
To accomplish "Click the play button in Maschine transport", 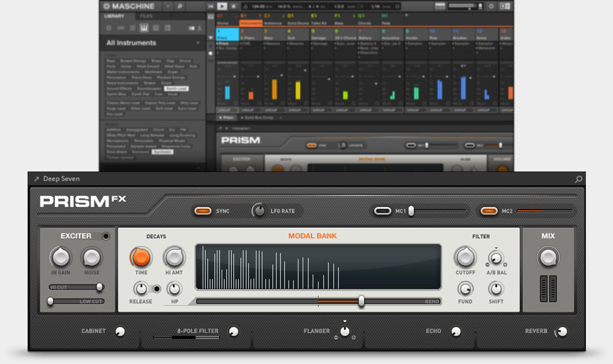I will pos(222,6).
